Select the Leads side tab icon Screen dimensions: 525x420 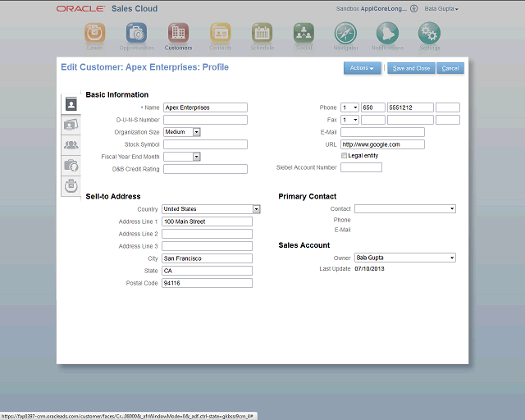coord(71,186)
